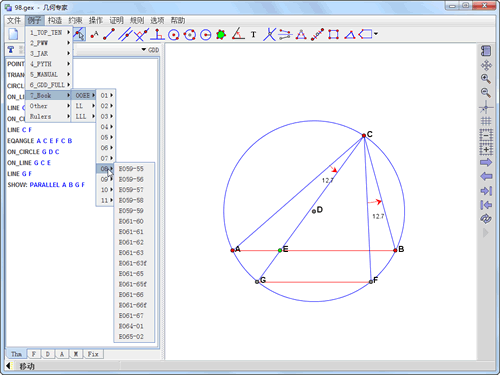Select the circle by center tool
The height and width of the screenshot is (375, 500).
click(174, 34)
